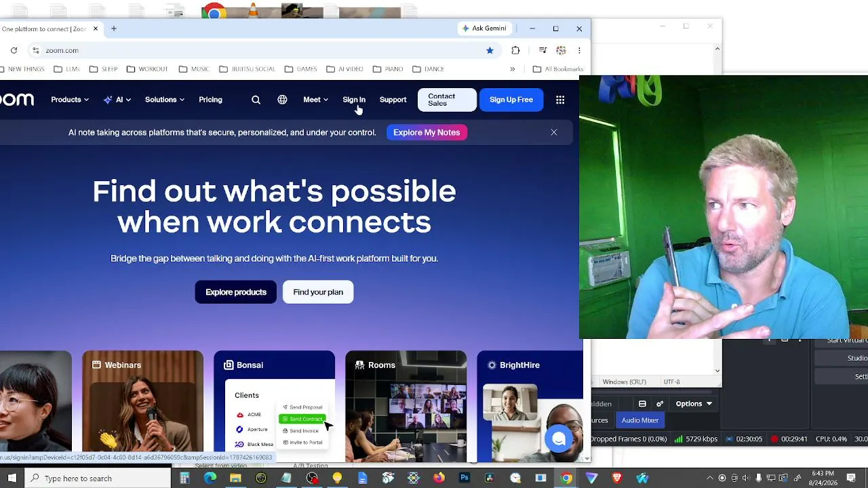Open Chrome media controls icon
Viewport: 868px width, 488px height.
coord(542,50)
